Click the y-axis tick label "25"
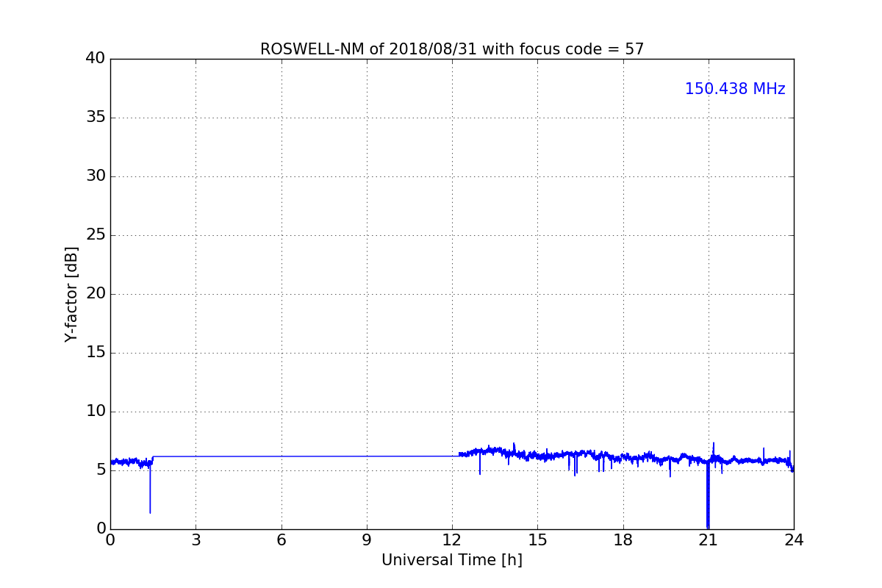882x588 pixels. point(96,234)
